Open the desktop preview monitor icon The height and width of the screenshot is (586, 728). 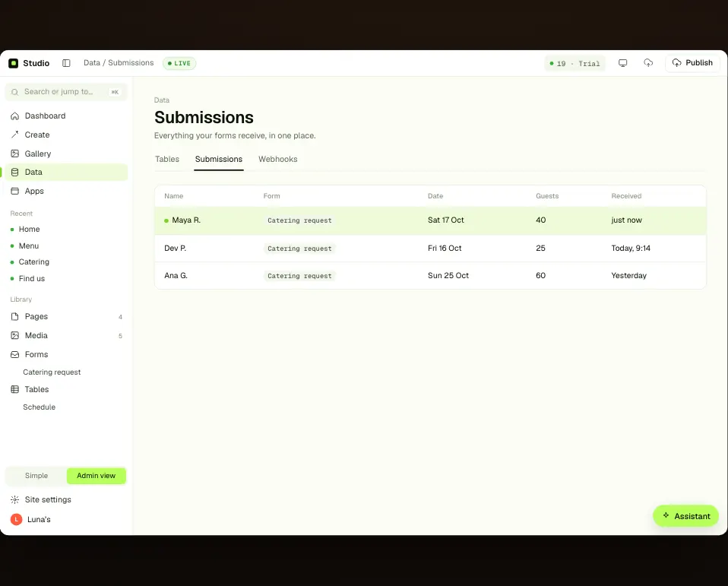click(x=622, y=63)
